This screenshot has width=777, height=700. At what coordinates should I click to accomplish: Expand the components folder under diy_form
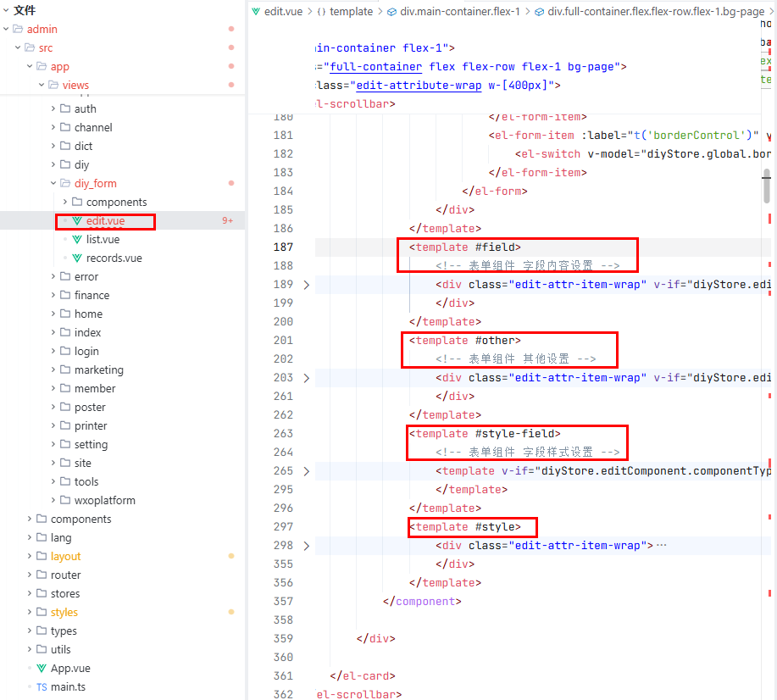[x=65, y=203]
